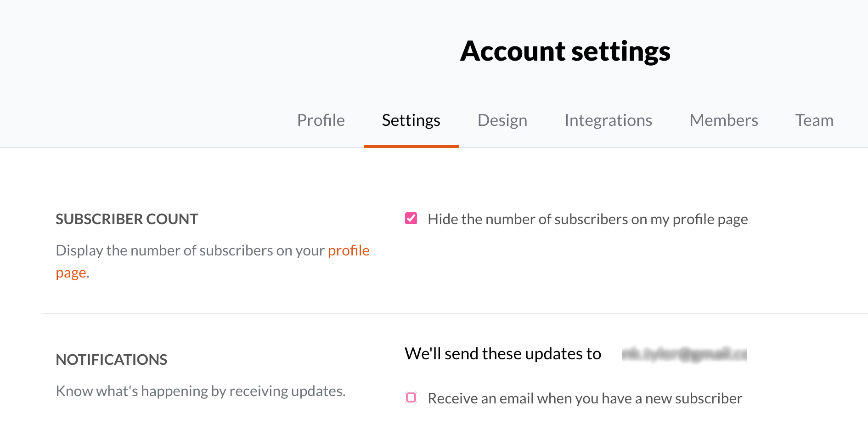This screenshot has width=868, height=431.
Task: Click the 'We'll send these updates to' text
Action: pyautogui.click(x=503, y=354)
